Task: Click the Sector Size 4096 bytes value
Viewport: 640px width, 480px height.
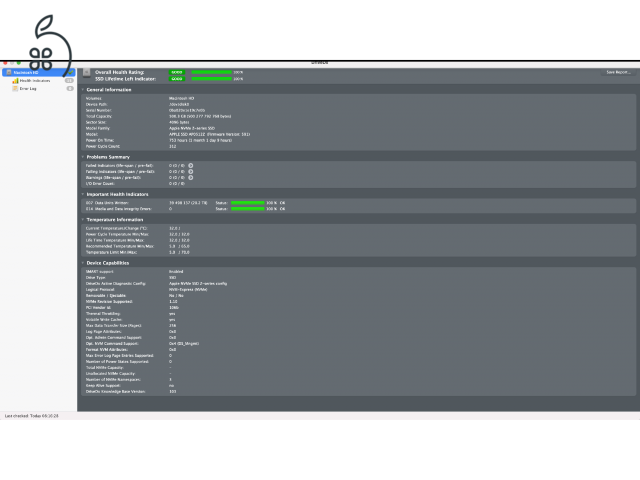Action: pos(179,122)
